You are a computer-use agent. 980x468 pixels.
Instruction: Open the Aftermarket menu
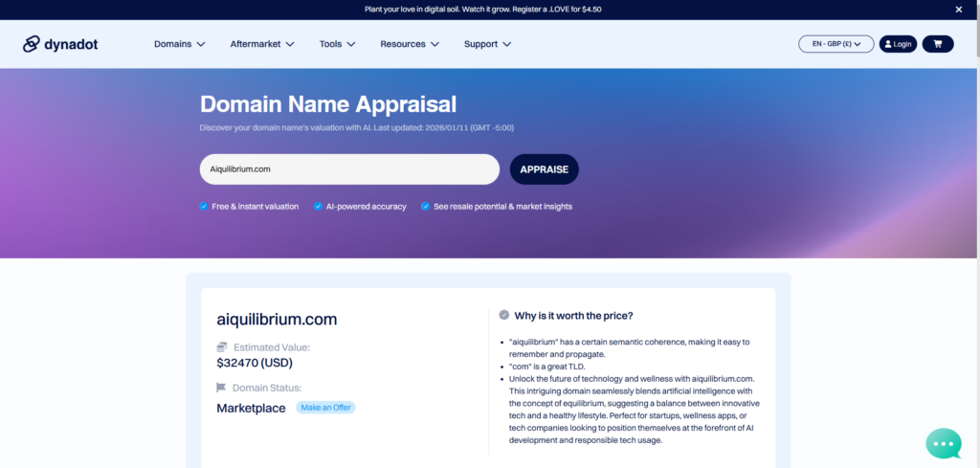click(x=261, y=44)
